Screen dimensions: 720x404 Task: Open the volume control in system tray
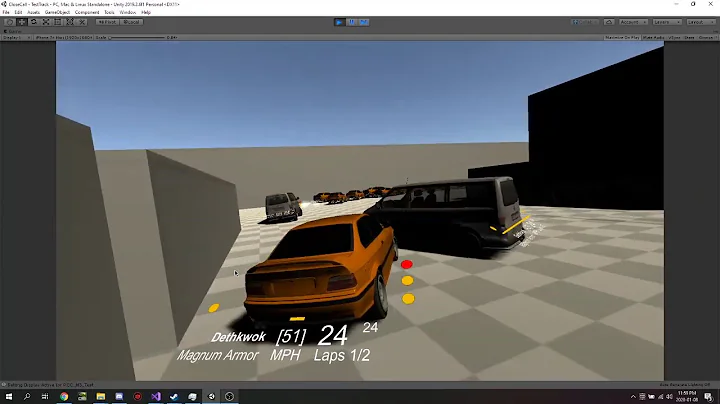(669, 397)
